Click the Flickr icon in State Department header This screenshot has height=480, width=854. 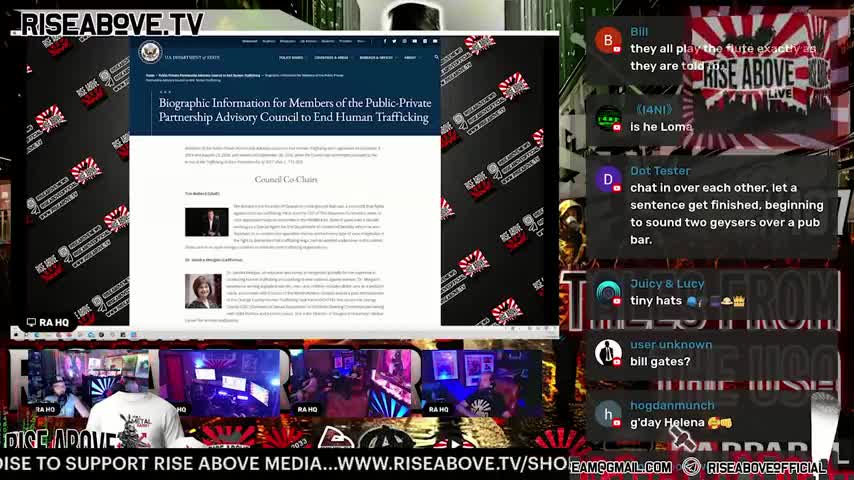pyautogui.click(x=425, y=41)
